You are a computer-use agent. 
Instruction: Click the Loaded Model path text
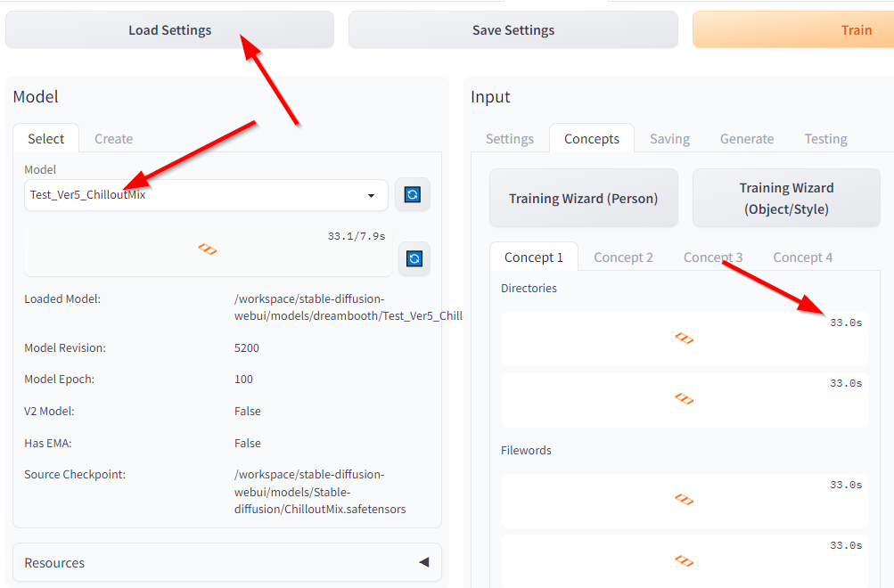tap(349, 307)
